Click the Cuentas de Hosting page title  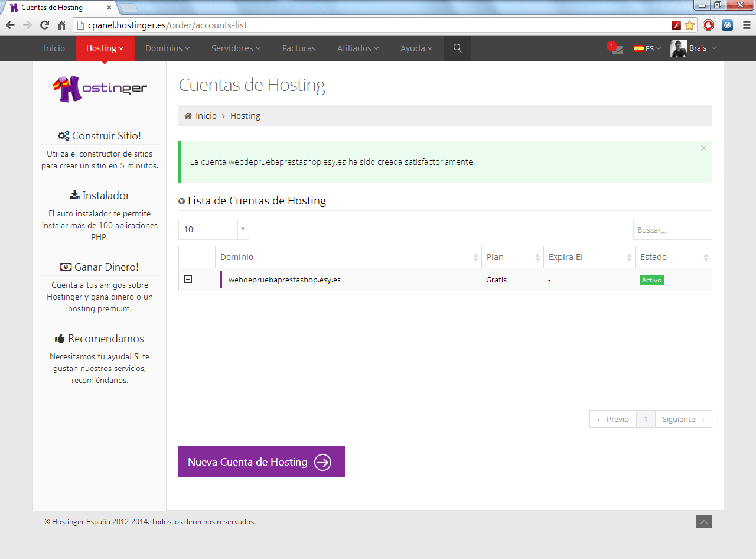click(252, 85)
